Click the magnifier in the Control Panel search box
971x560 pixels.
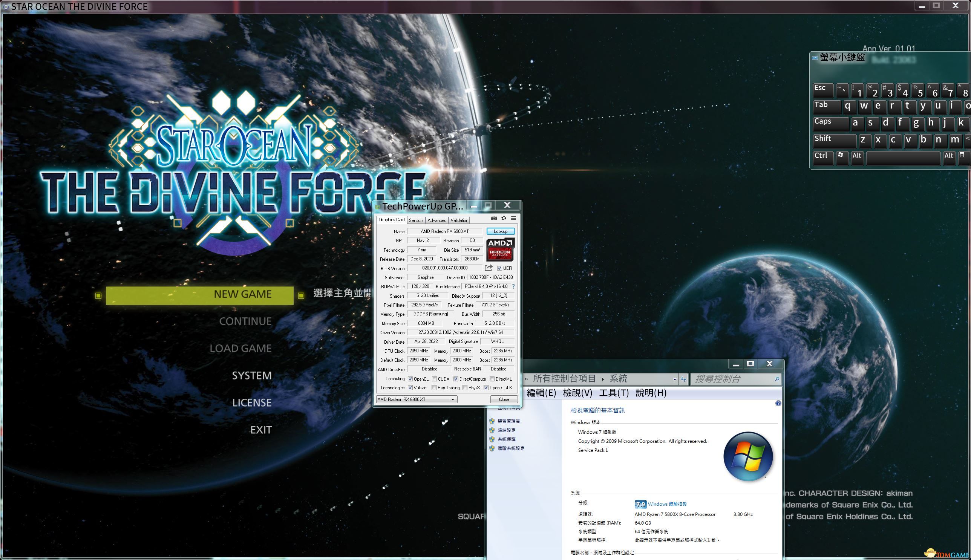[776, 379]
